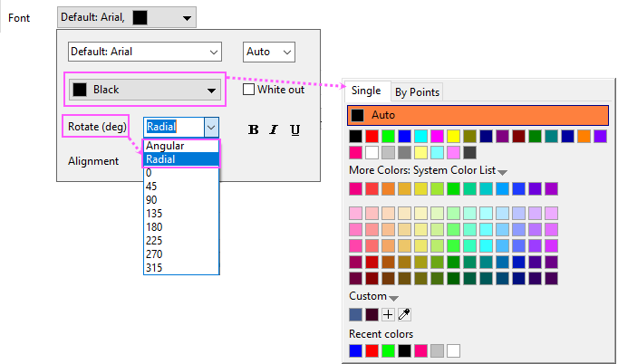The height and width of the screenshot is (364, 618).
Task: Enable the White out checkbox
Action: (x=248, y=90)
